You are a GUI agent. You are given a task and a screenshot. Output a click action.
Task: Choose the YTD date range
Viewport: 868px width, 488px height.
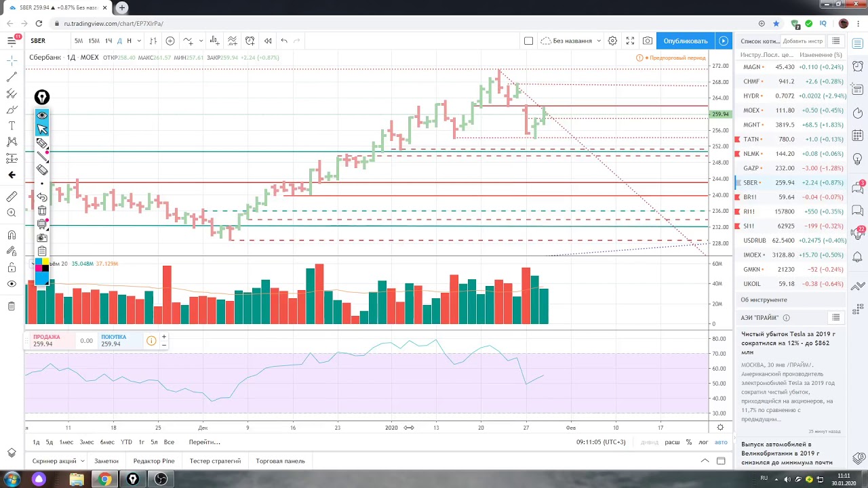(126, 442)
